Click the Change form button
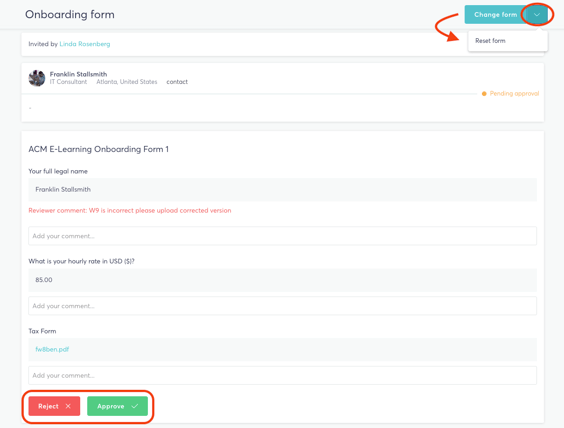This screenshot has width=564, height=428. [x=495, y=15]
